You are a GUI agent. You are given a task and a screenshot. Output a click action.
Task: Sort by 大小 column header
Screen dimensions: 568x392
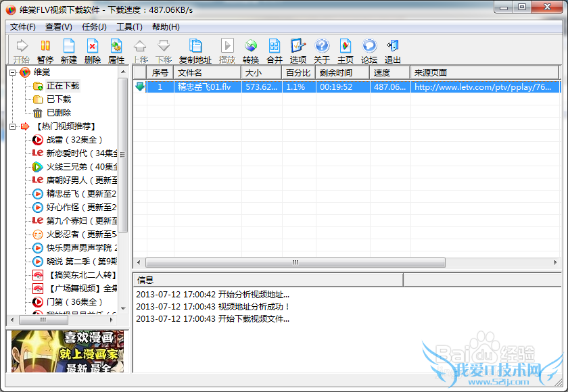click(262, 73)
